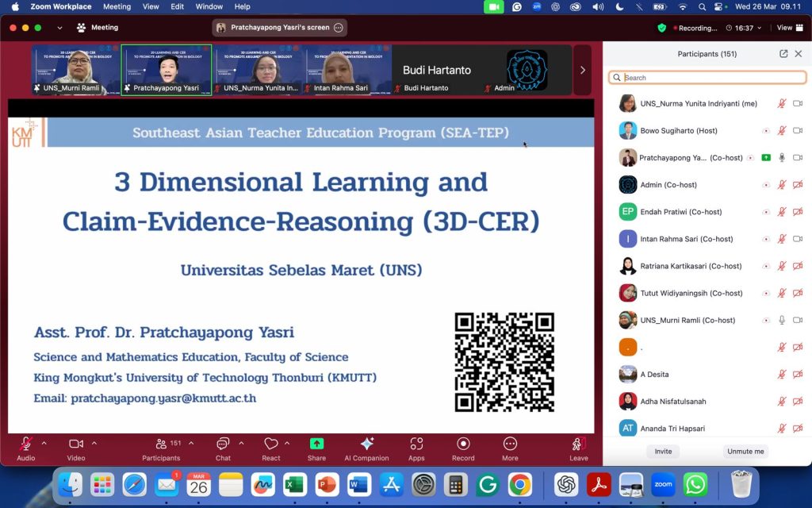
Task: Open the Apps icon in toolbar
Action: coord(416,444)
